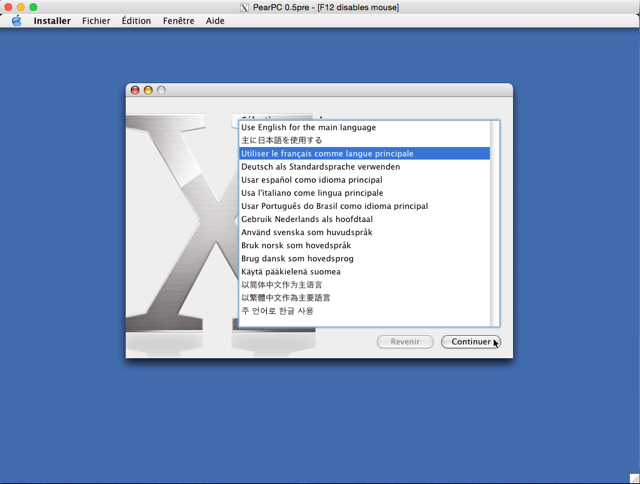The image size is (640, 484).
Task: Select Gebruik Nederlands als hoofdtaal
Action: 364,219
